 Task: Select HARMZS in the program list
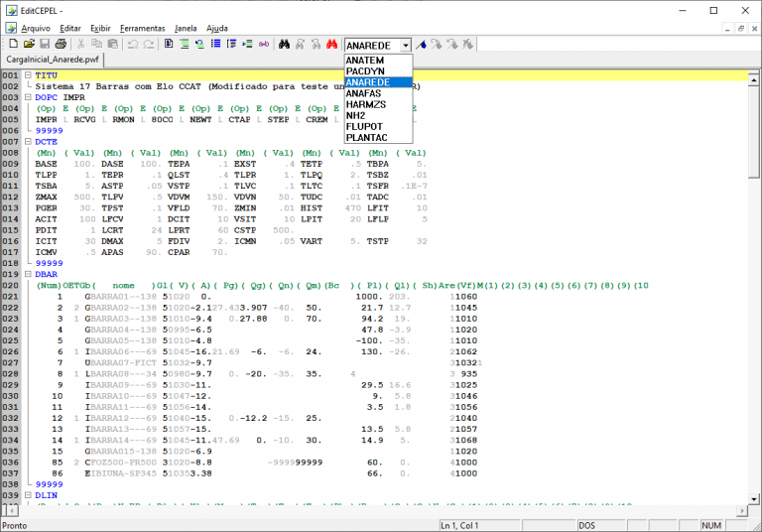[365, 104]
